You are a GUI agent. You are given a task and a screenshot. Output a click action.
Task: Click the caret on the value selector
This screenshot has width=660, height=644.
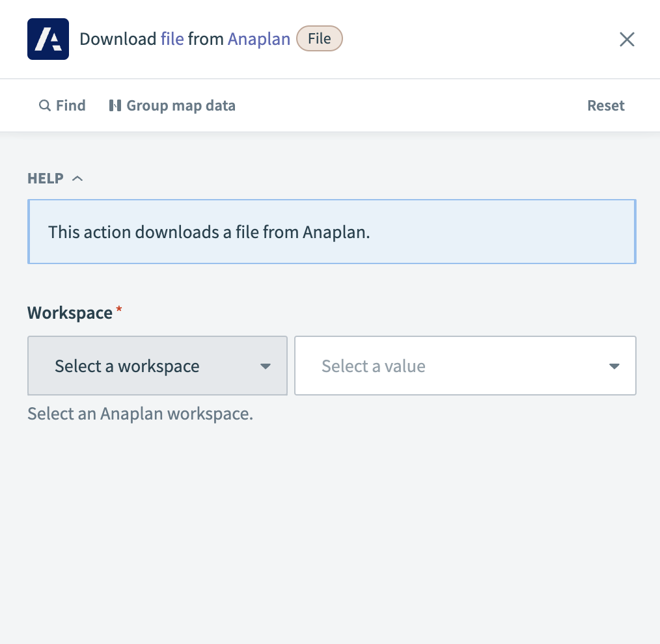pos(614,366)
